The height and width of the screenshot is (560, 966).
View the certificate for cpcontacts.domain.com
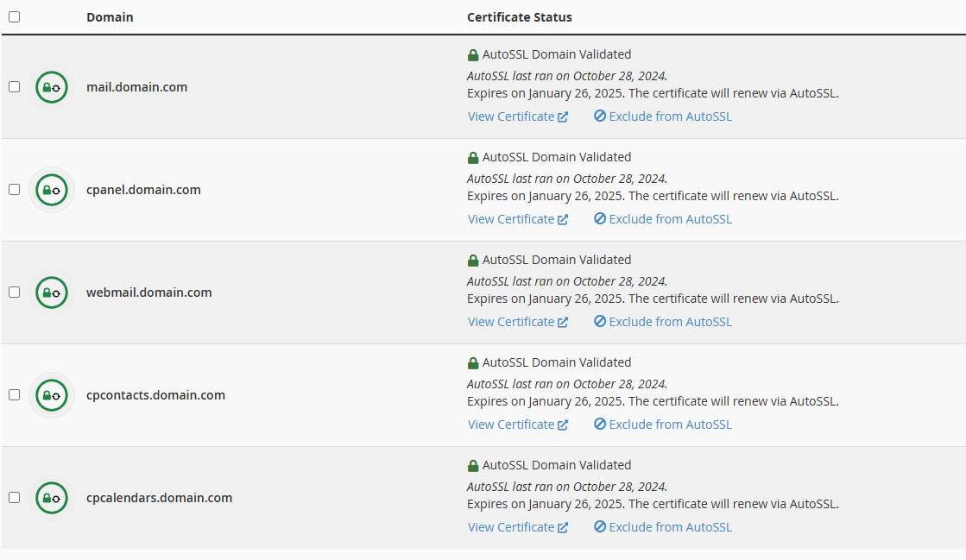[x=517, y=425]
